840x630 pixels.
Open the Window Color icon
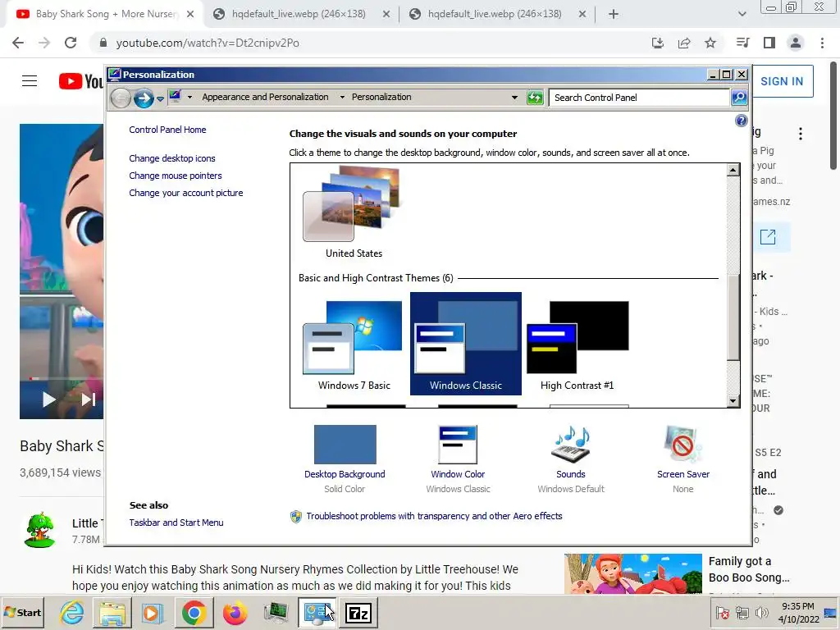tap(458, 444)
